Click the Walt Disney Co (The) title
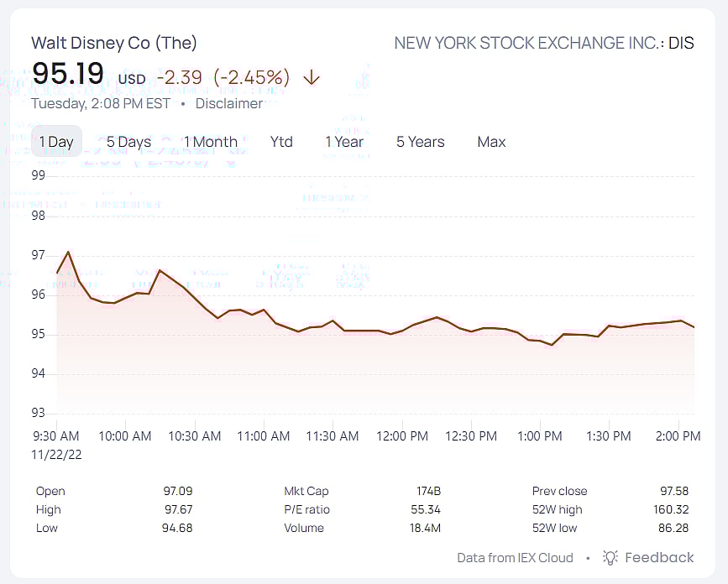This screenshot has height=584, width=728. [x=114, y=43]
